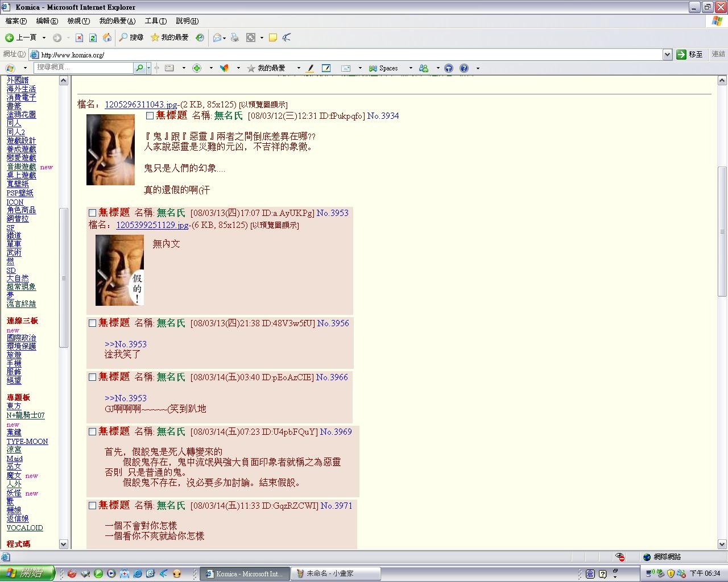
Task: Click the Mail envelope icon
Action: pos(217,38)
